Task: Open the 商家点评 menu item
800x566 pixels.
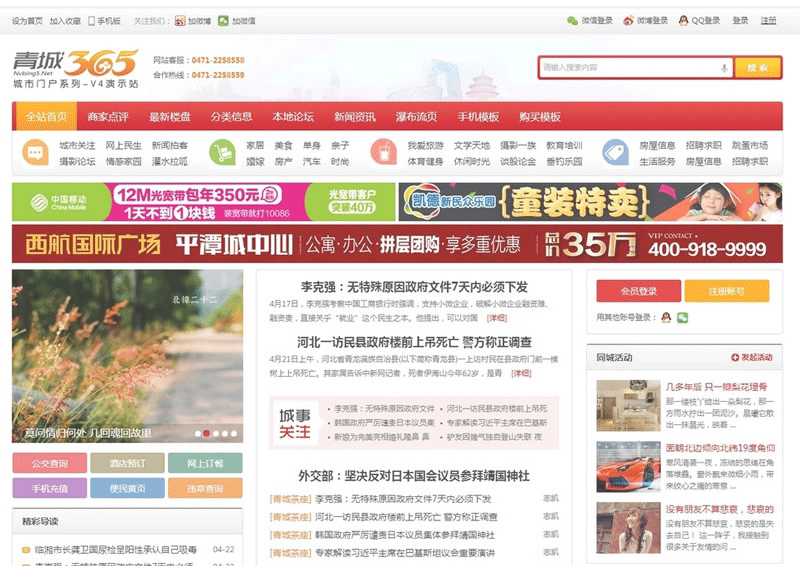Action: (x=108, y=116)
